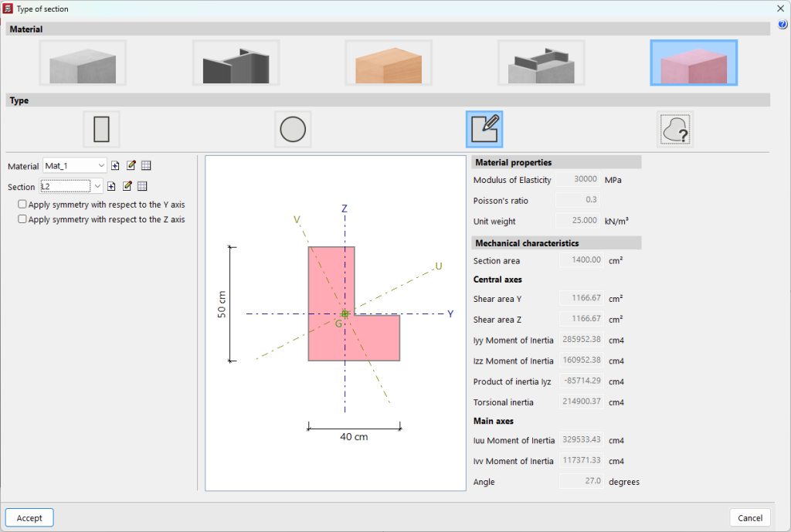
Task: Open the Material dropdown showing Mat_1
Action: tap(99, 165)
